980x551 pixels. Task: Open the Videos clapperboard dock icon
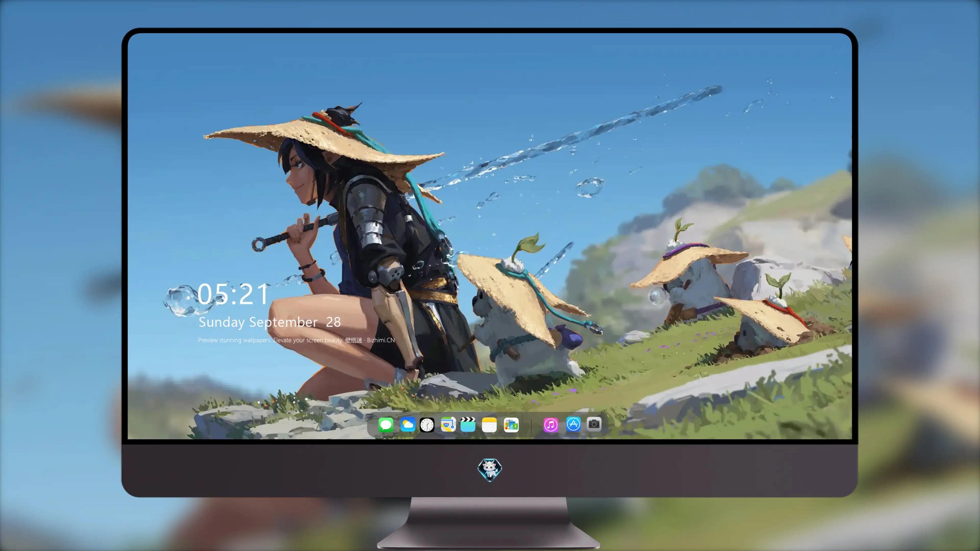click(468, 424)
